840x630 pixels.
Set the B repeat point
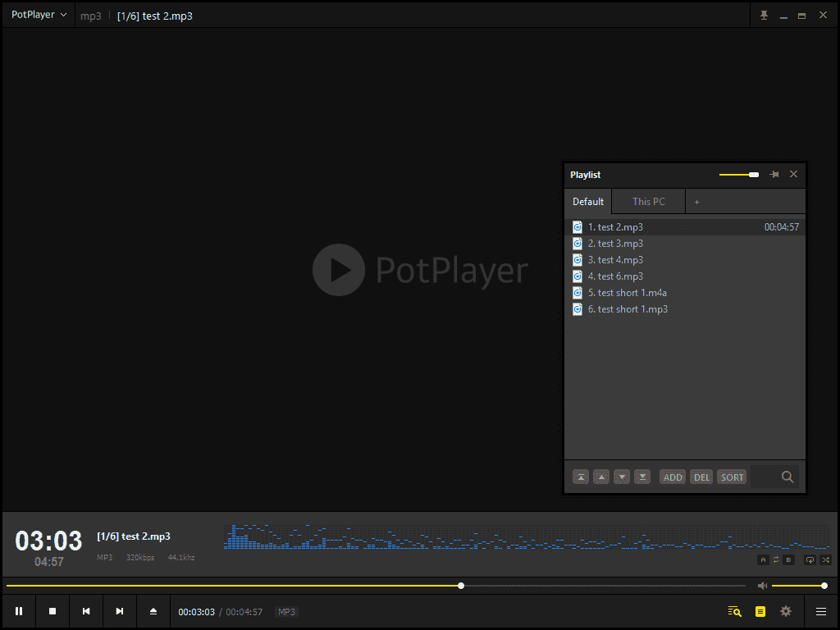coord(788,559)
